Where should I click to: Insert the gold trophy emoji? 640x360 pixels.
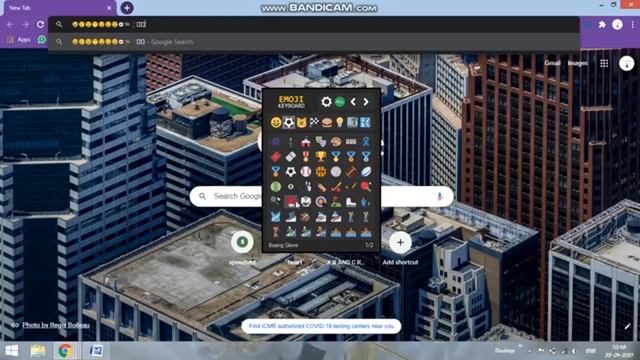point(321,156)
